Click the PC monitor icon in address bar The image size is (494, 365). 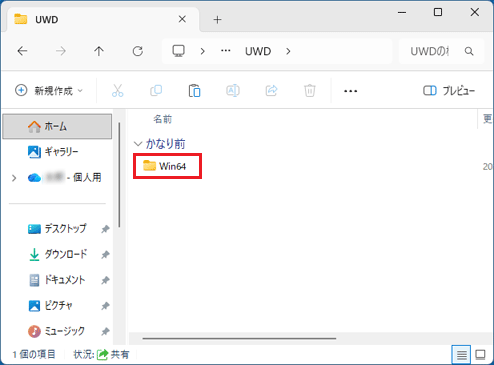tap(178, 51)
